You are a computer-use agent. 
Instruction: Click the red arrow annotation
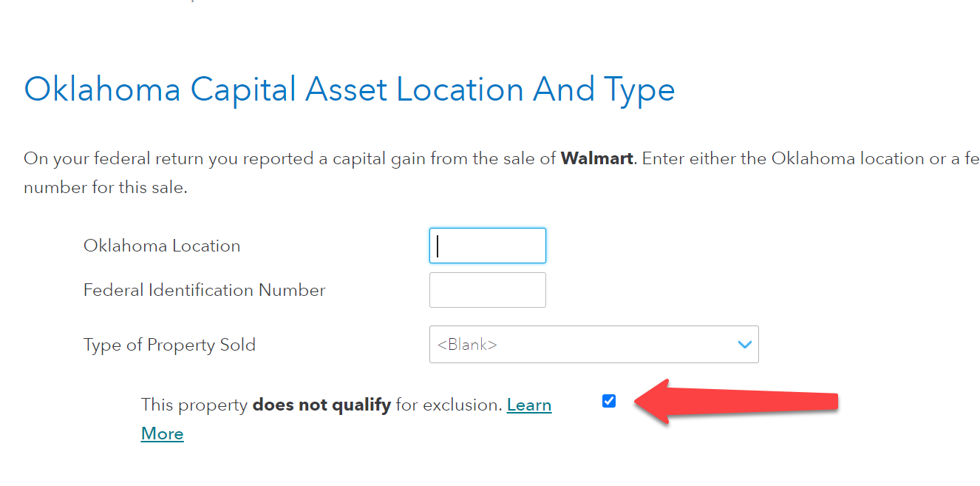[x=736, y=402]
